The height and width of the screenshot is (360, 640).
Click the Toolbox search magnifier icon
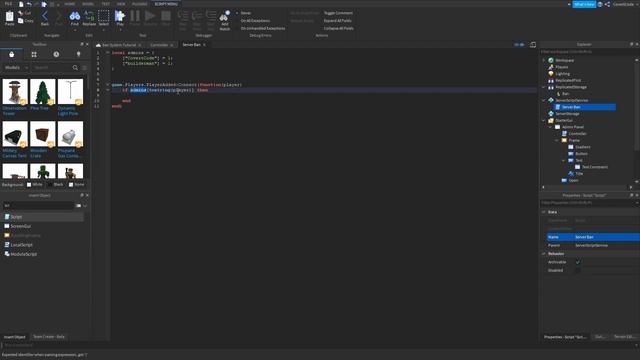75,68
